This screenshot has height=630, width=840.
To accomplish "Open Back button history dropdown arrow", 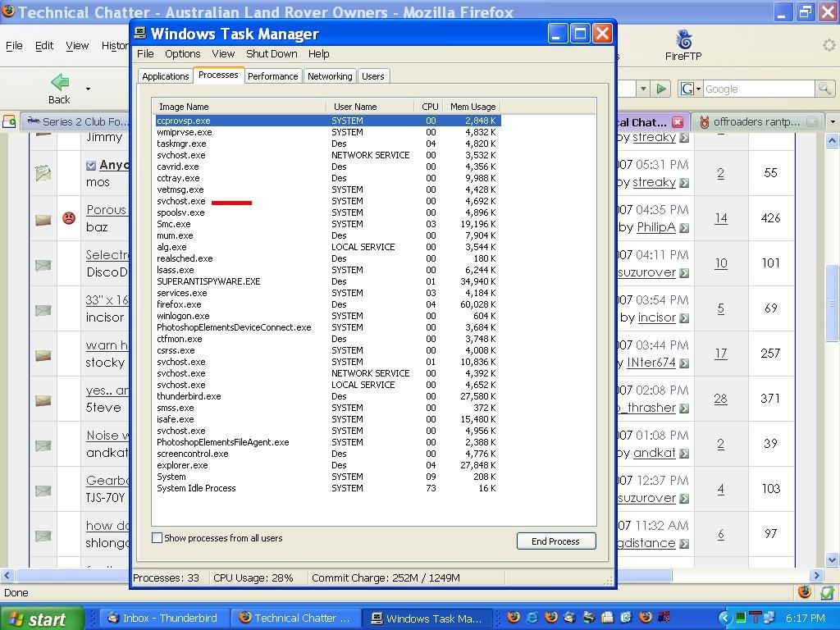I will point(88,89).
